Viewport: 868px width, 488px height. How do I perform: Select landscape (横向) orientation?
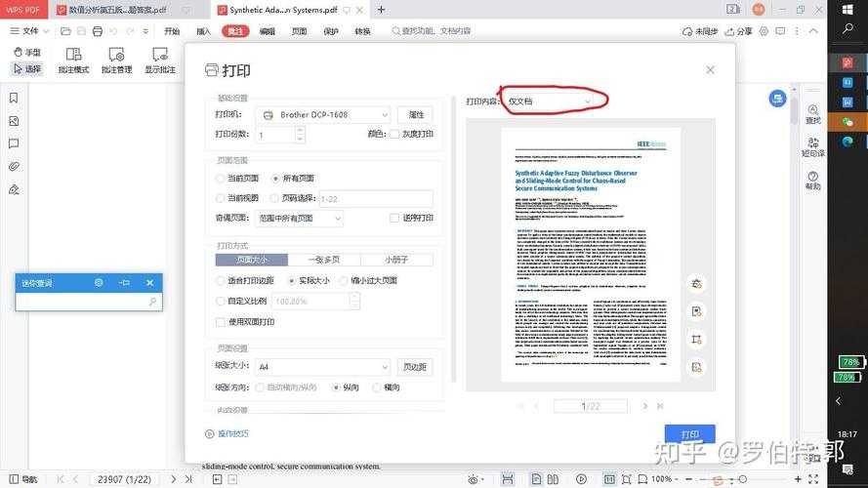377,387
